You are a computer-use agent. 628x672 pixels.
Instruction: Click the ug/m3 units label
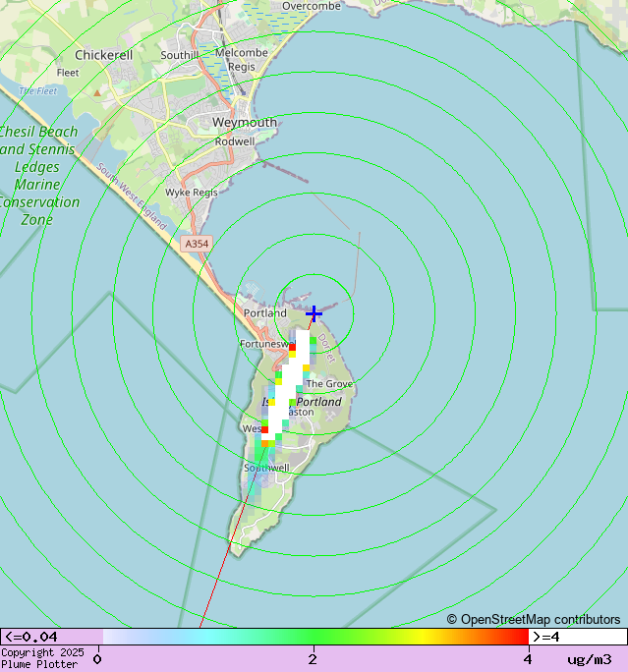[x=590, y=659]
